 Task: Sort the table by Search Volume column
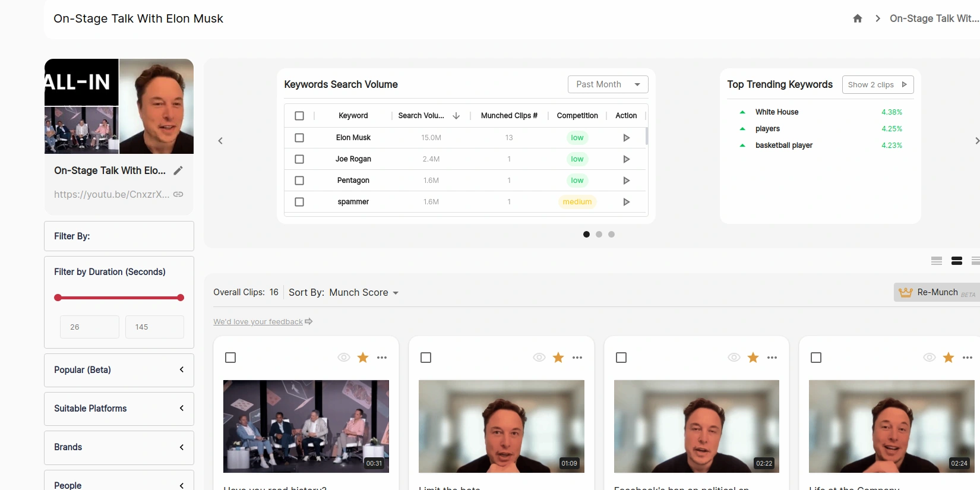tap(456, 116)
